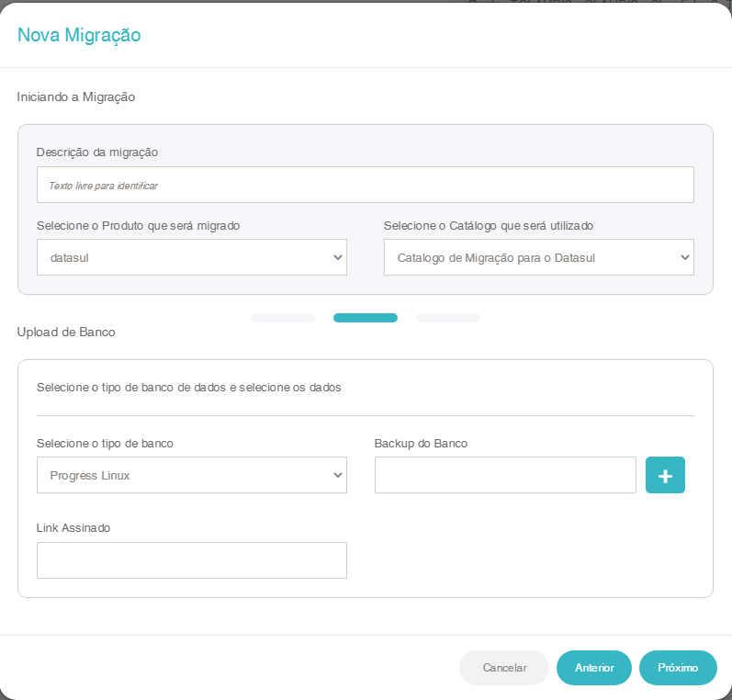Screen dimensions: 732x700
Task: Click the Selecione o tipo de banco label
Action: point(105,443)
